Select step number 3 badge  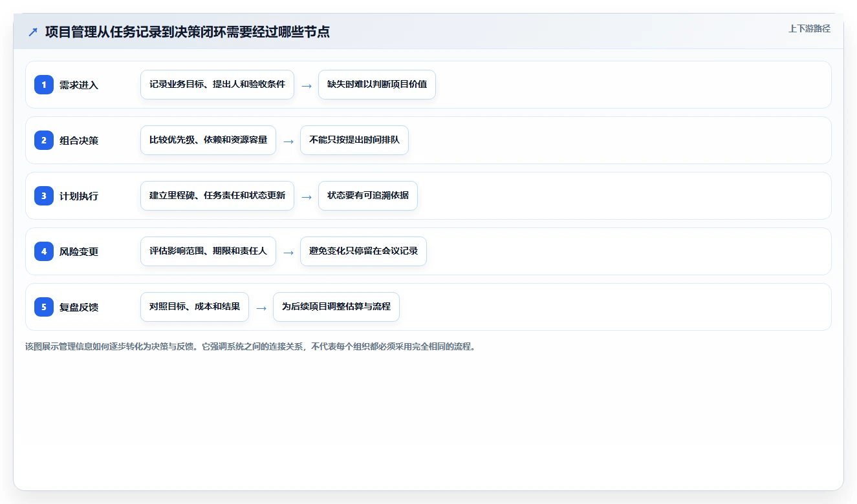click(44, 196)
